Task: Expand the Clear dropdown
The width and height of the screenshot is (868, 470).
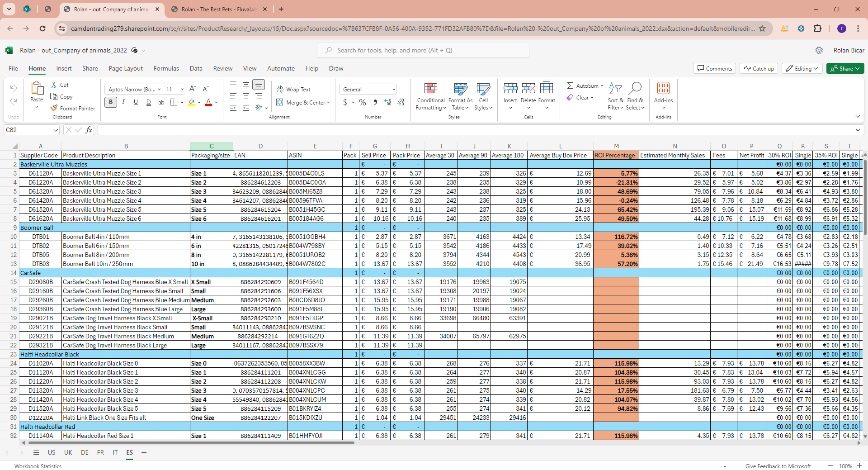Action: 591,98
